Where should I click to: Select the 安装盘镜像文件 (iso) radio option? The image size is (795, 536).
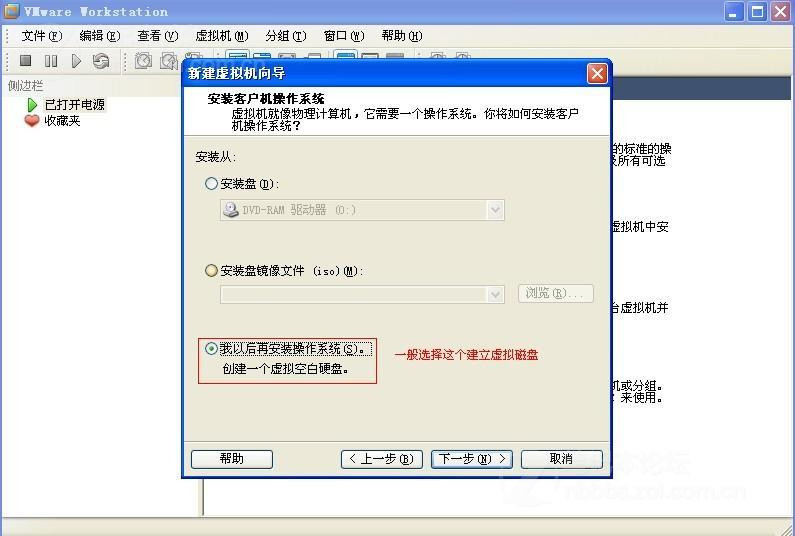tap(211, 271)
